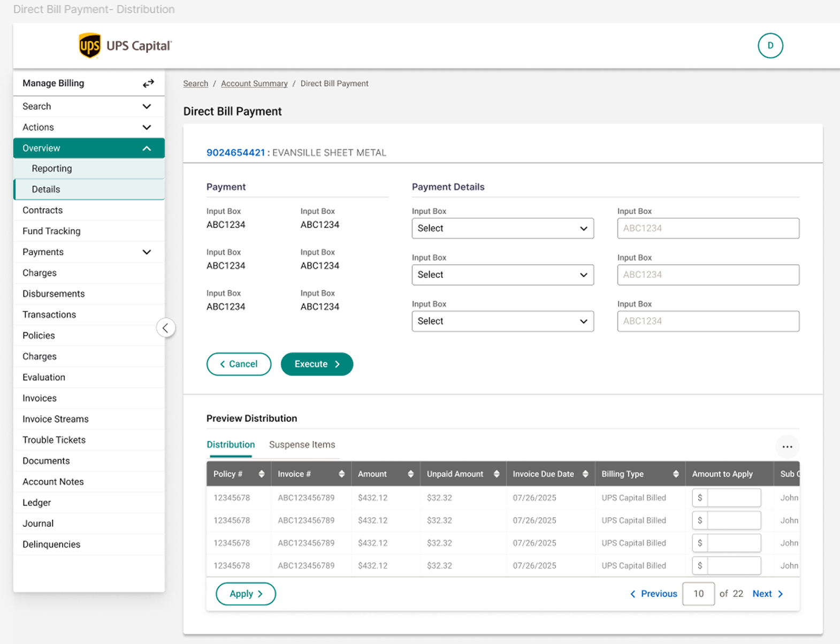The image size is (840, 644).
Task: Sort by Unpaid Amount column arrows
Action: 497,474
